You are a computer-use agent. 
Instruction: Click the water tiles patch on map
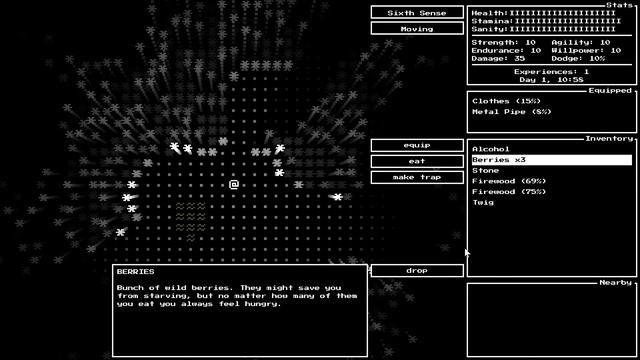(x=191, y=221)
